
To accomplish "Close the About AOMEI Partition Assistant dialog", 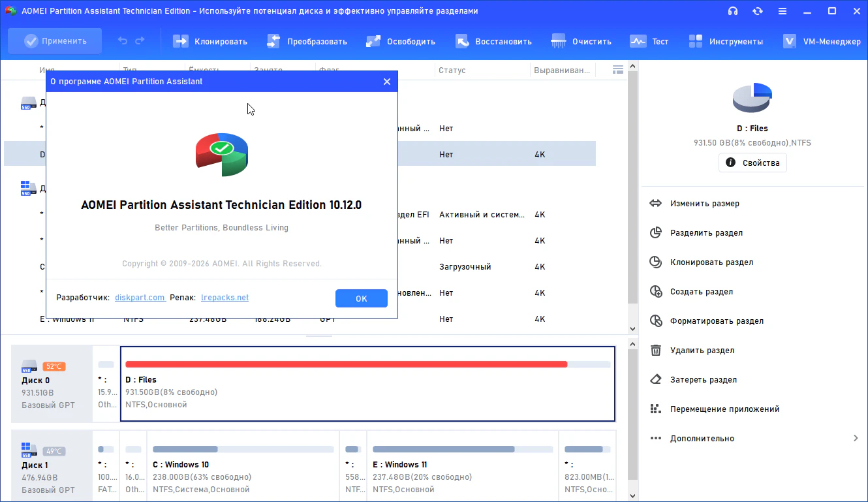I will [x=387, y=82].
